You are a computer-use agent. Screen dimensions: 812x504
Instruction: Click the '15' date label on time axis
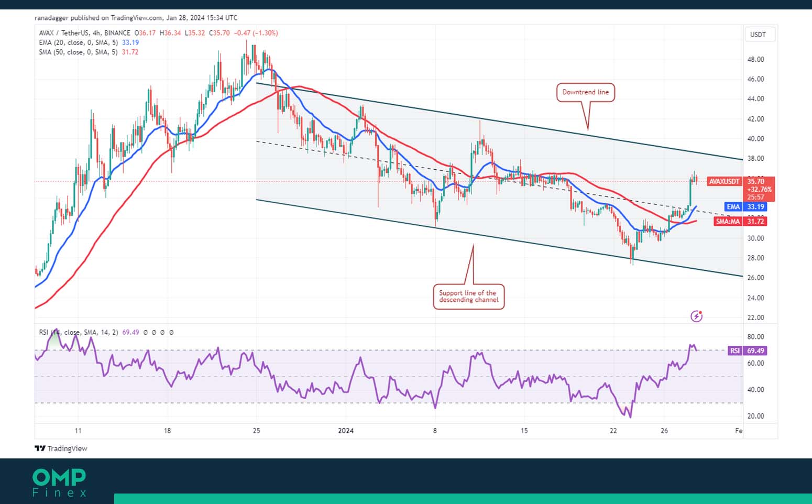(524, 431)
